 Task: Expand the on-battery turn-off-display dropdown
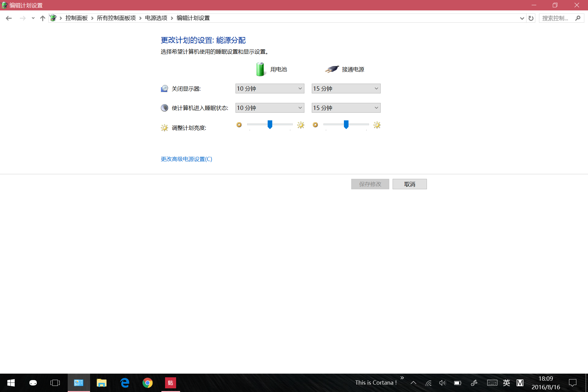point(269,89)
